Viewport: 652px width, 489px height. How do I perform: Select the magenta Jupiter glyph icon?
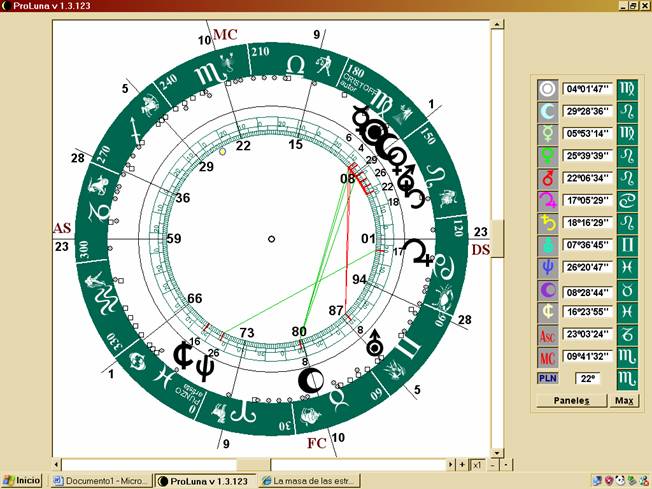click(x=547, y=200)
